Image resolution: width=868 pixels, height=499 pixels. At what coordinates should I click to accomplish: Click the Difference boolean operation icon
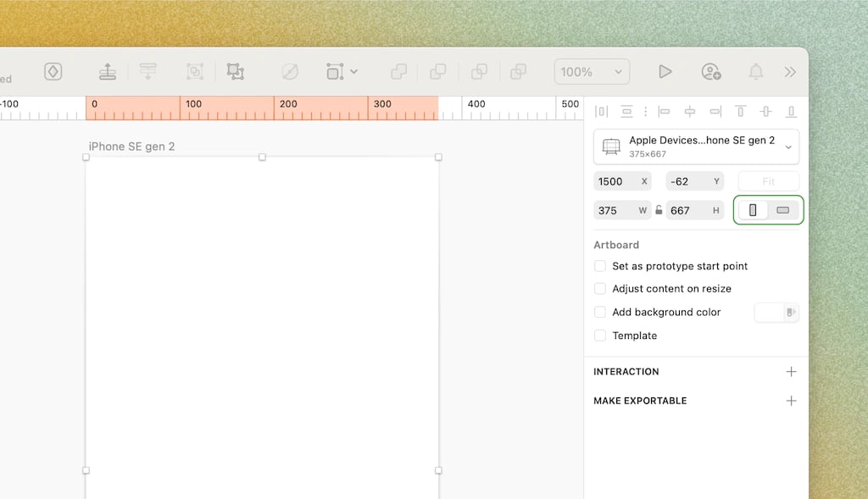click(x=518, y=71)
